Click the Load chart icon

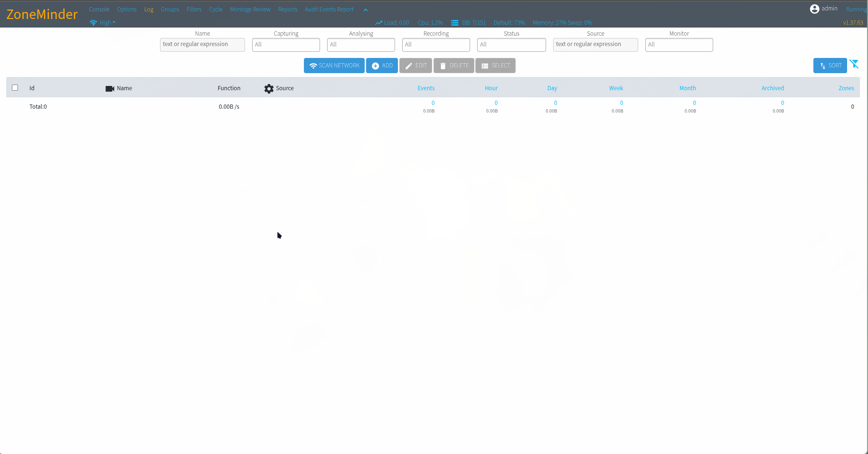point(378,23)
